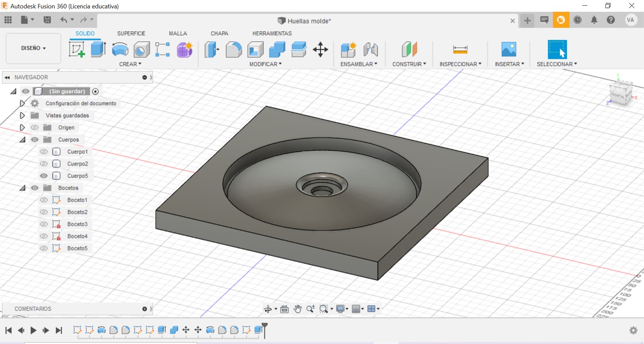
Task: Show sketch Boceto3
Action: [x=44, y=224]
